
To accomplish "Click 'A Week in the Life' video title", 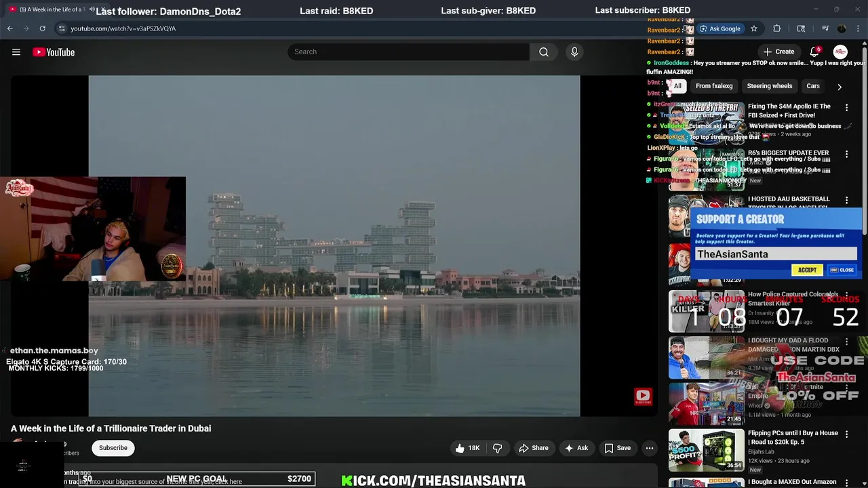I will [111, 428].
